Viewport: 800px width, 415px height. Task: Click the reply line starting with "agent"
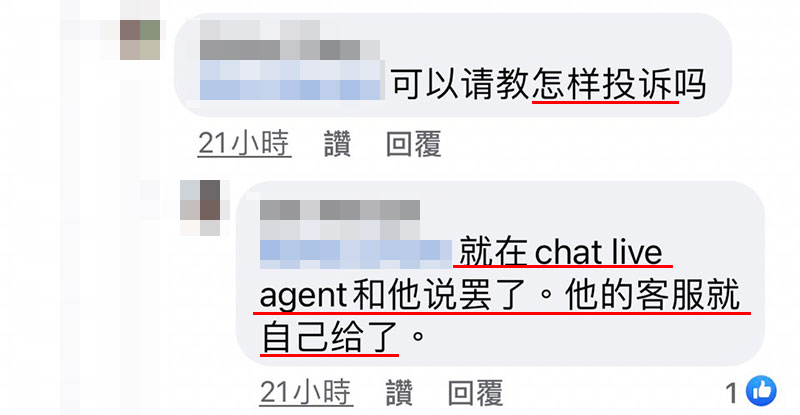(500, 295)
